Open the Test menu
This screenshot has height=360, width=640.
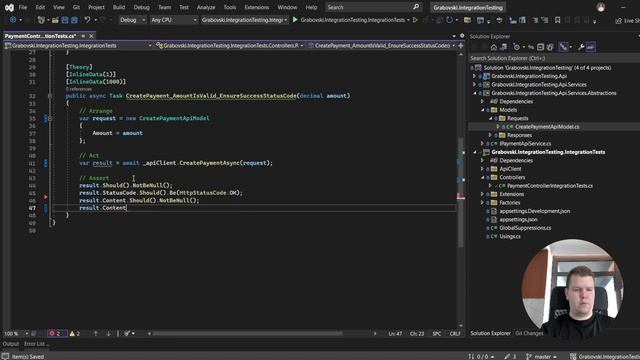tap(184, 7)
